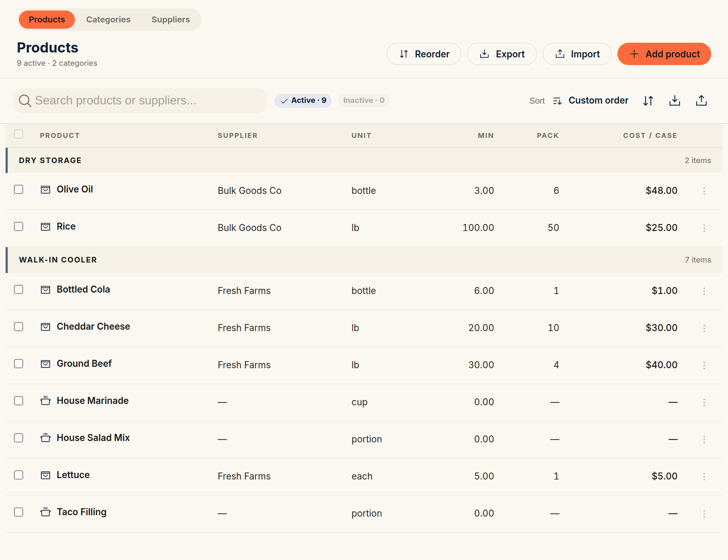
Task: Click the reorder arrows icon in the filter bar
Action: tap(648, 101)
